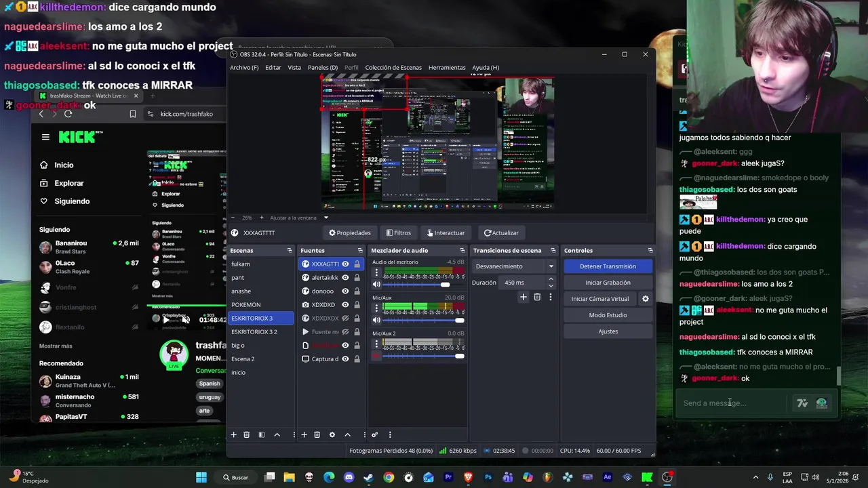868x488 pixels.
Task: Open Paneles menu in OBS
Action: click(323, 68)
